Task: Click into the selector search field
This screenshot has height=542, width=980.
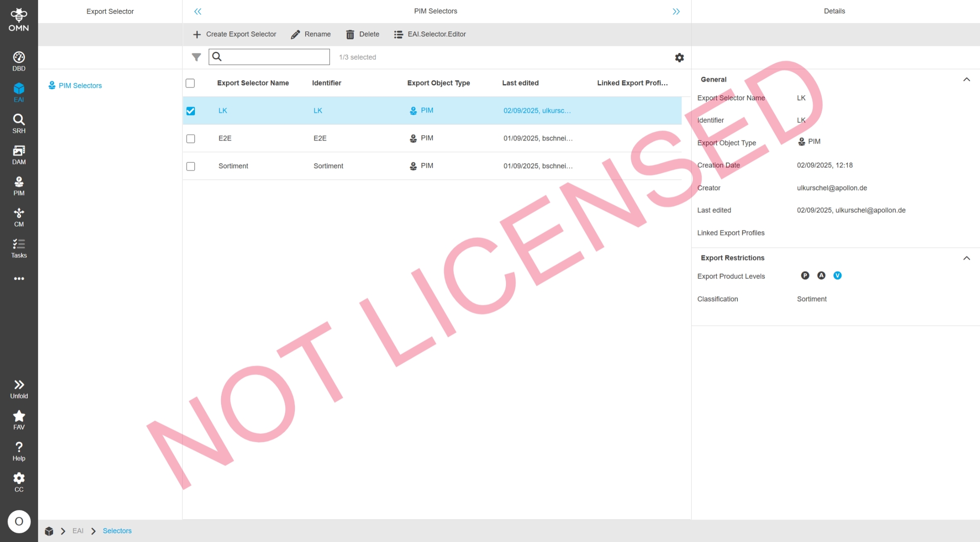Action: 275,57
